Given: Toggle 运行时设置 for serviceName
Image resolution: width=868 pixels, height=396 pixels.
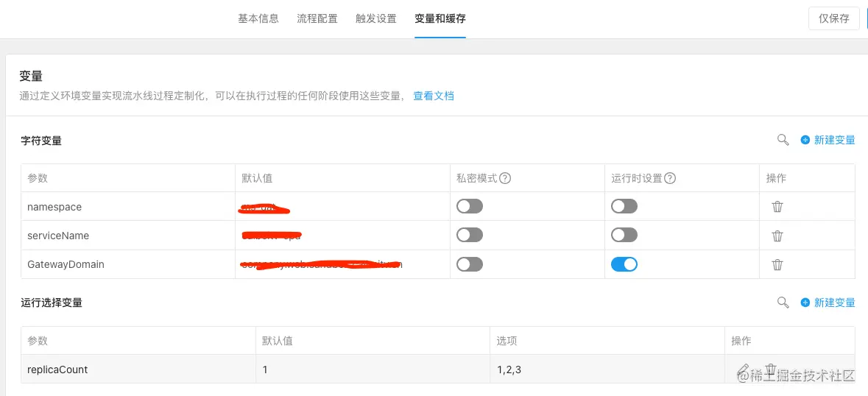Looking at the screenshot, I should tap(624, 235).
